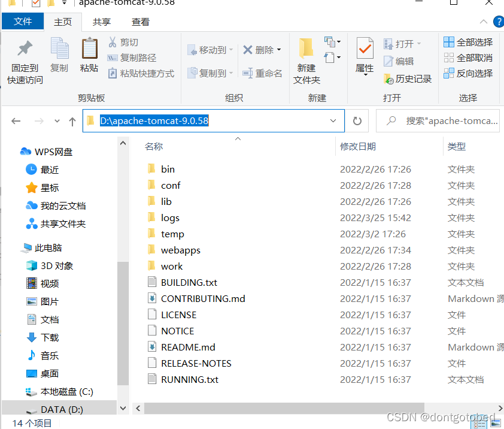Open the Help question mark icon
Image resolution: width=504 pixels, height=429 pixels.
tap(499, 22)
